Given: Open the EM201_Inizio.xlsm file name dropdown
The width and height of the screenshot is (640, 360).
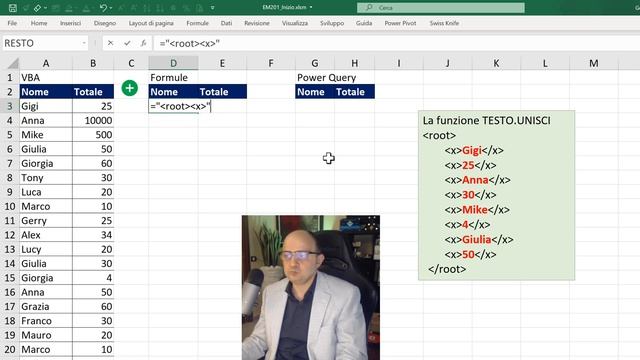Looking at the screenshot, I should tap(311, 7).
